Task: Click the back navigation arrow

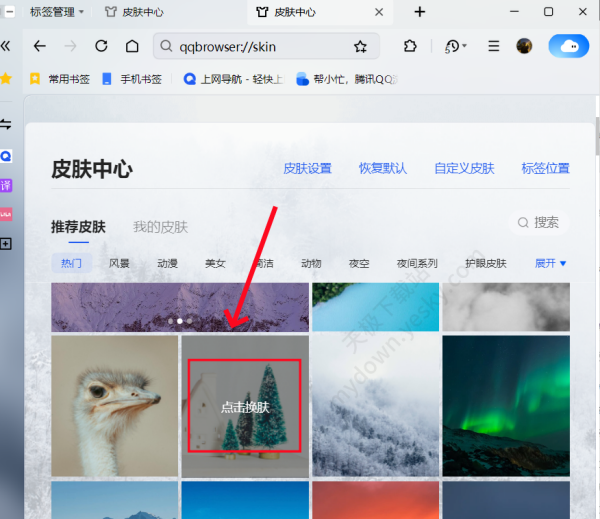Action: (39, 46)
